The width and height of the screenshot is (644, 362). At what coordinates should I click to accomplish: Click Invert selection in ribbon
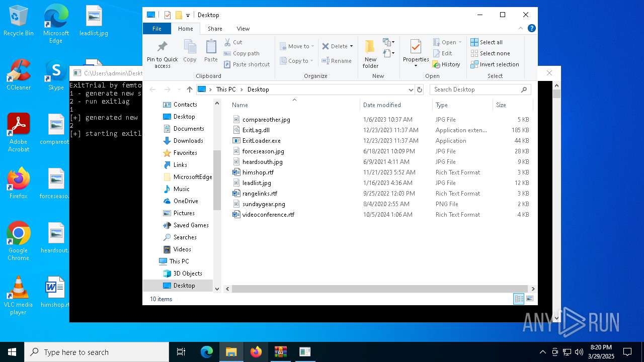[495, 64]
